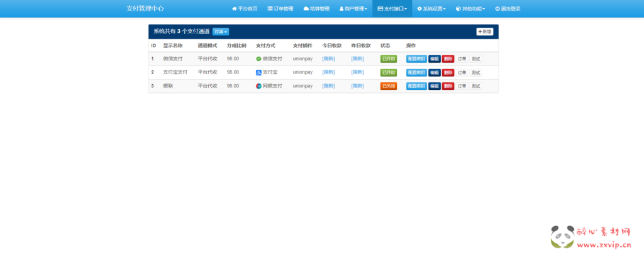Click 测试 for 支付宝支付 row
Image resolution: width=644 pixels, height=265 pixels.
(476, 73)
